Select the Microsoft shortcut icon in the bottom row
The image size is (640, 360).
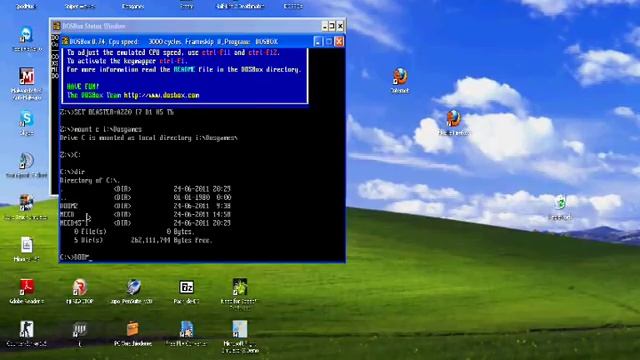[x=240, y=329]
